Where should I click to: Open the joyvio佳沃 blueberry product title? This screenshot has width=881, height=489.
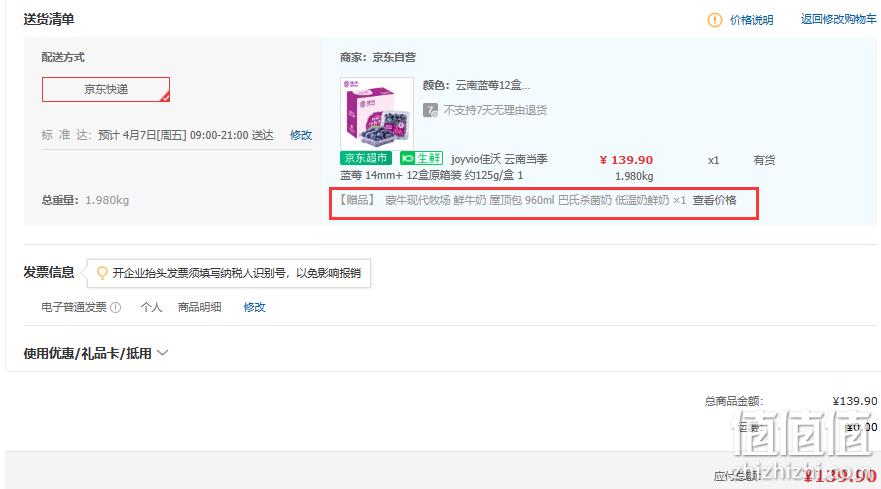444,167
